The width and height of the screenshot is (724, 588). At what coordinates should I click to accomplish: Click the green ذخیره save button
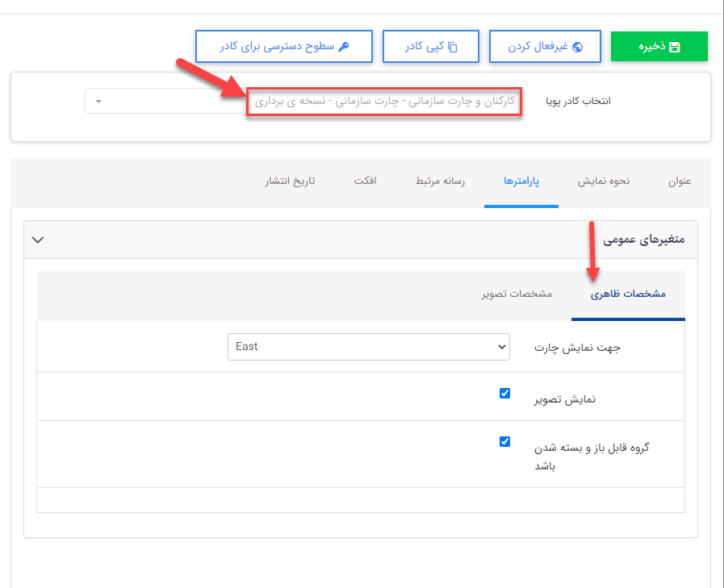pyautogui.click(x=659, y=46)
